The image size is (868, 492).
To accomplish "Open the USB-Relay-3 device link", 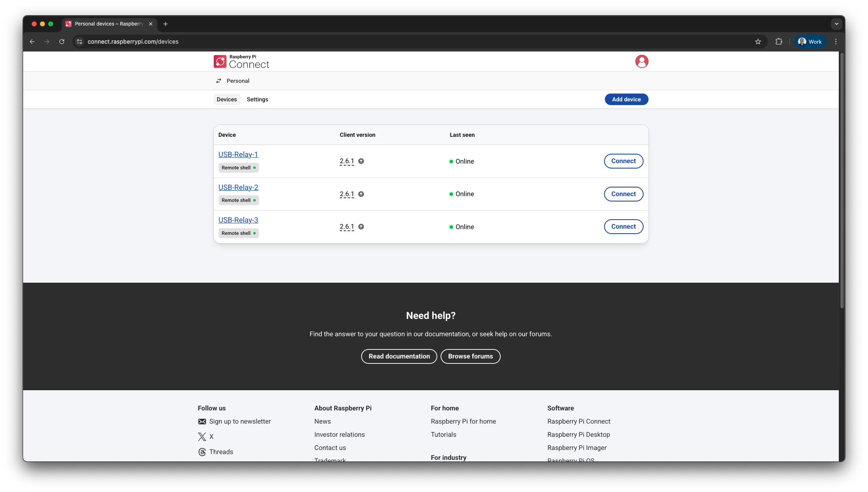I will tap(238, 220).
